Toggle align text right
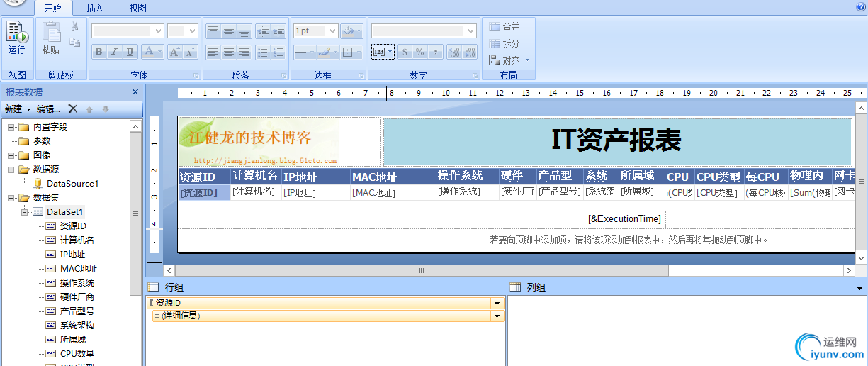The width and height of the screenshot is (868, 366). tap(244, 52)
